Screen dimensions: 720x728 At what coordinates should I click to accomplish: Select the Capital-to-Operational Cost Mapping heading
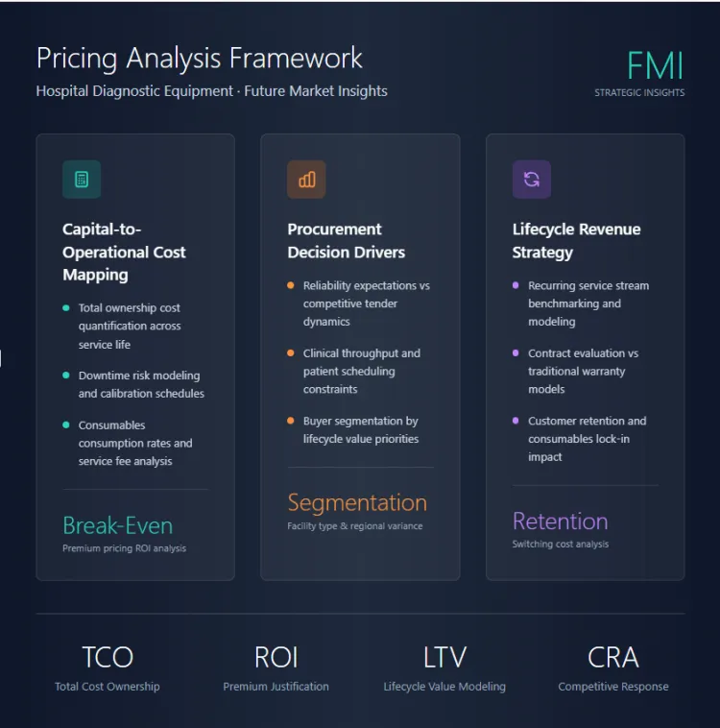(x=124, y=252)
